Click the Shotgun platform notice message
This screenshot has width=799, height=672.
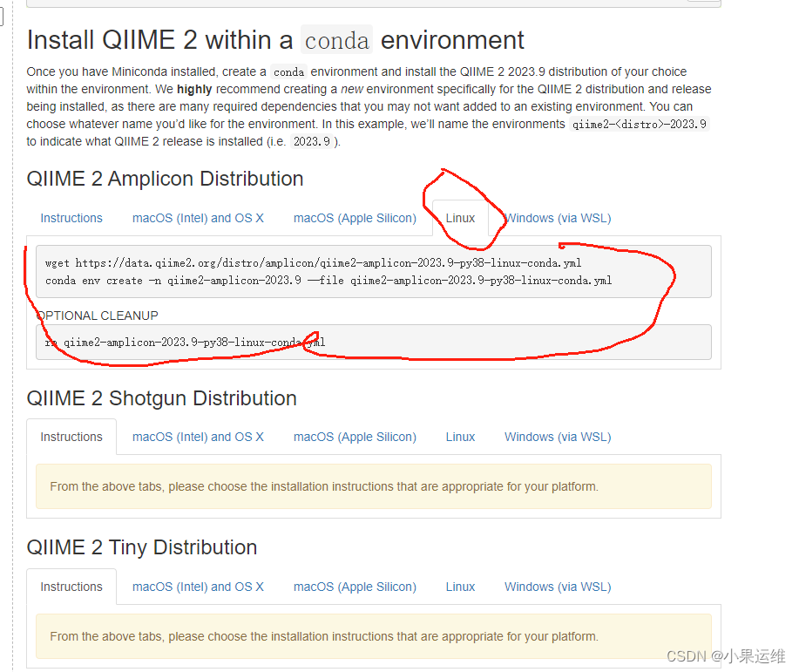374,486
